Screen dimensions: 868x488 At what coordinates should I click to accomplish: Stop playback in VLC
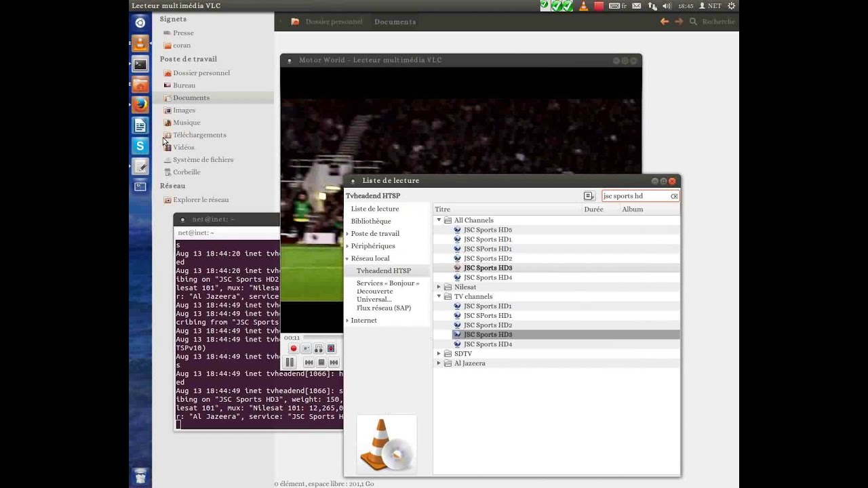coord(321,363)
